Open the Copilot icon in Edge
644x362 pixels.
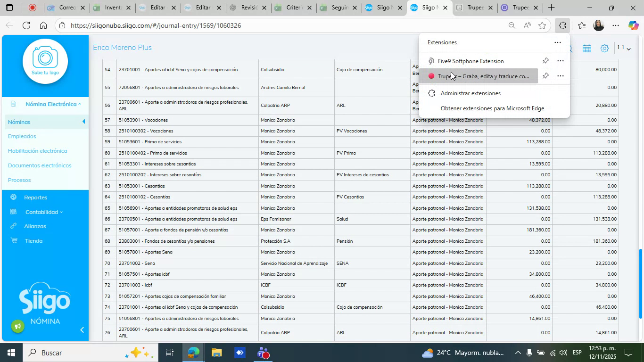(633, 25)
